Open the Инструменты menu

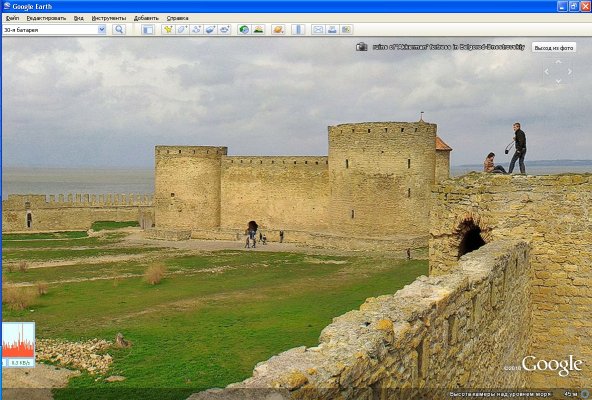[x=109, y=18]
